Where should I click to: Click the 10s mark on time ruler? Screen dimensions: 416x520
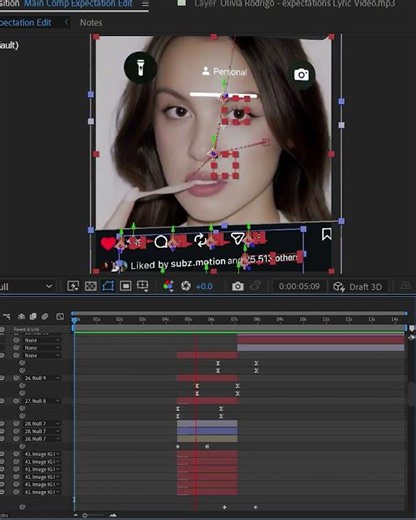303,319
